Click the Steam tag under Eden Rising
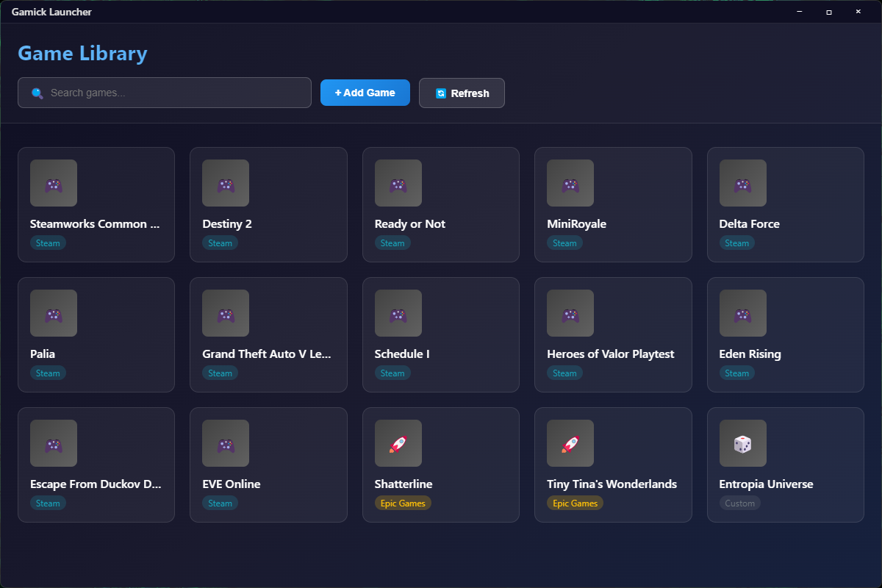 [737, 373]
